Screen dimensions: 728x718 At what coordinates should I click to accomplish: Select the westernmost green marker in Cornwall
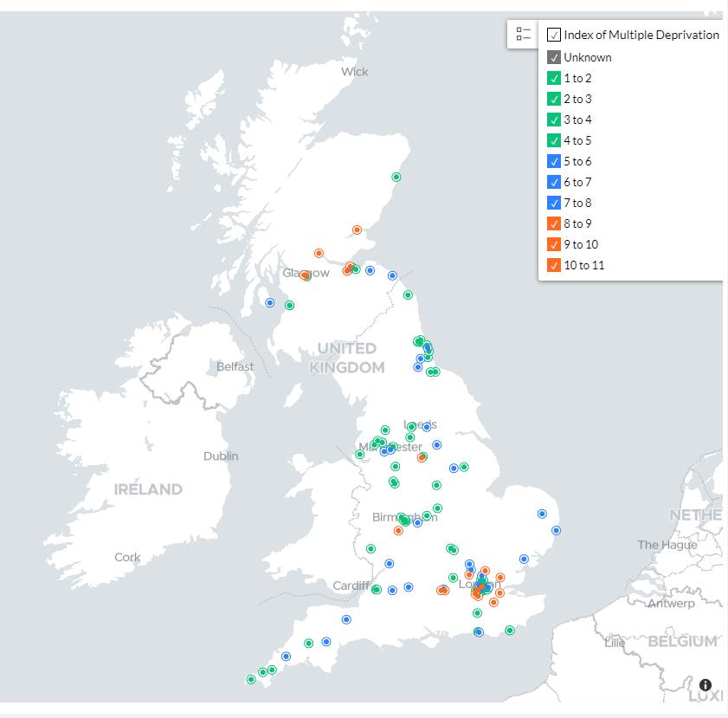[x=251, y=680]
